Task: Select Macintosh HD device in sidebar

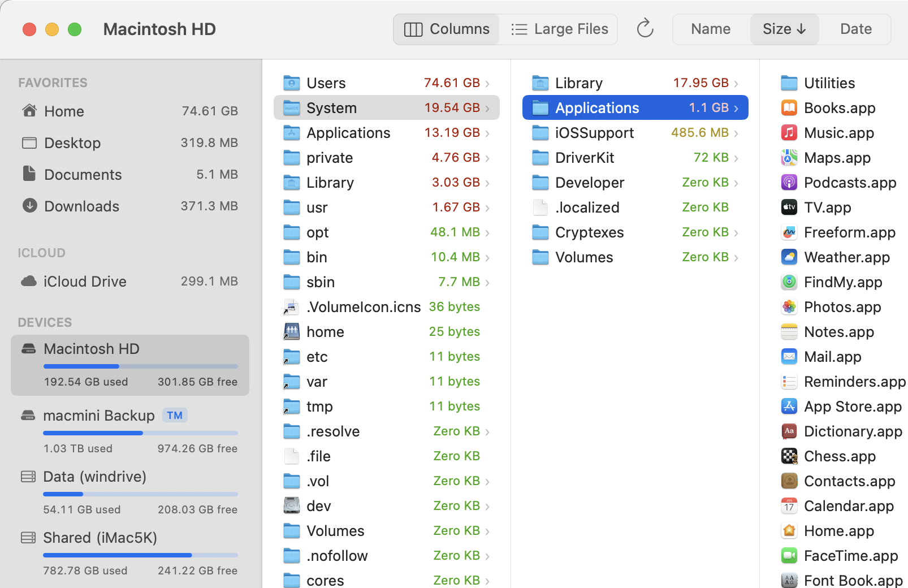Action: tap(130, 365)
